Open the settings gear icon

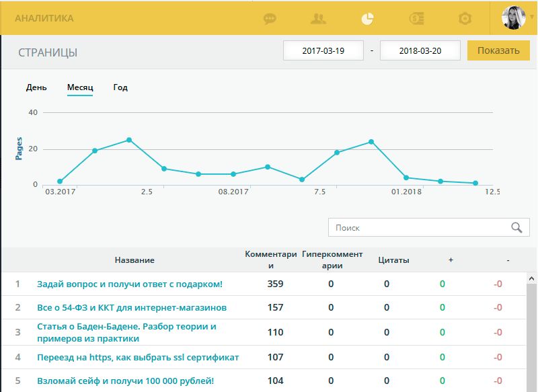[x=465, y=19]
